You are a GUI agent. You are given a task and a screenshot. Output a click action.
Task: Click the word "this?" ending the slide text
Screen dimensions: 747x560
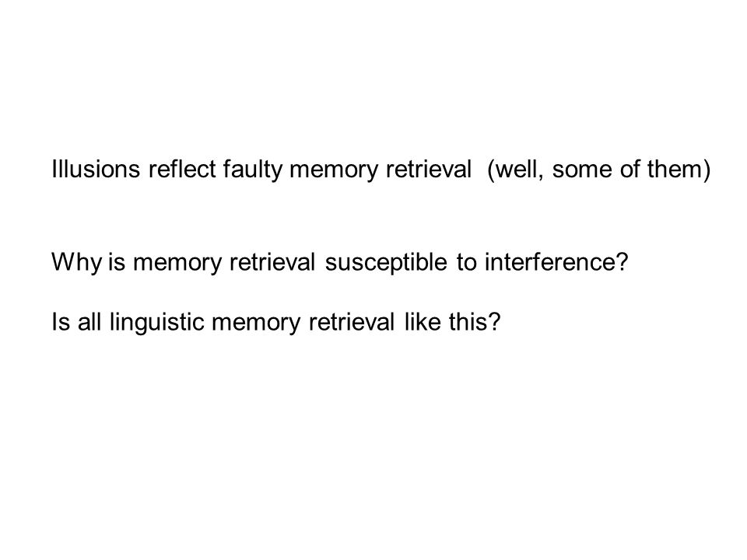coord(475,321)
